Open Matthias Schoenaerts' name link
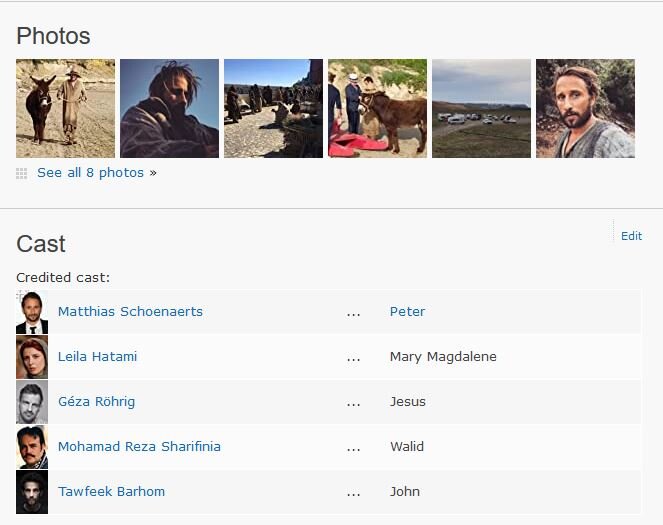This screenshot has height=525, width=663. 132,312
